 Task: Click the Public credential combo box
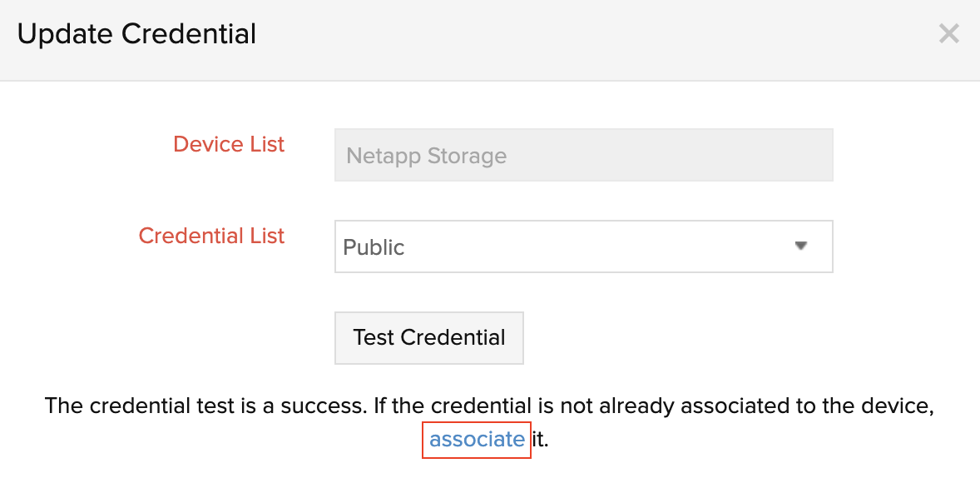[582, 246]
